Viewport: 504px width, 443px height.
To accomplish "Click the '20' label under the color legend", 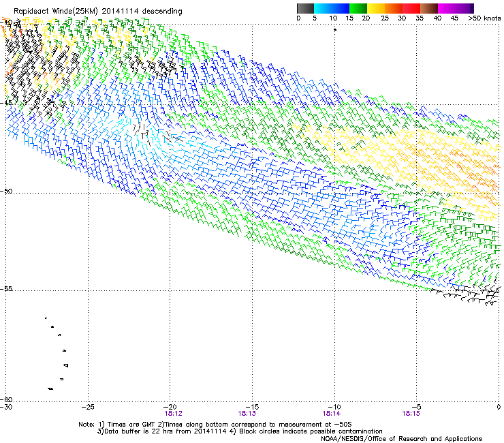I will [x=366, y=18].
